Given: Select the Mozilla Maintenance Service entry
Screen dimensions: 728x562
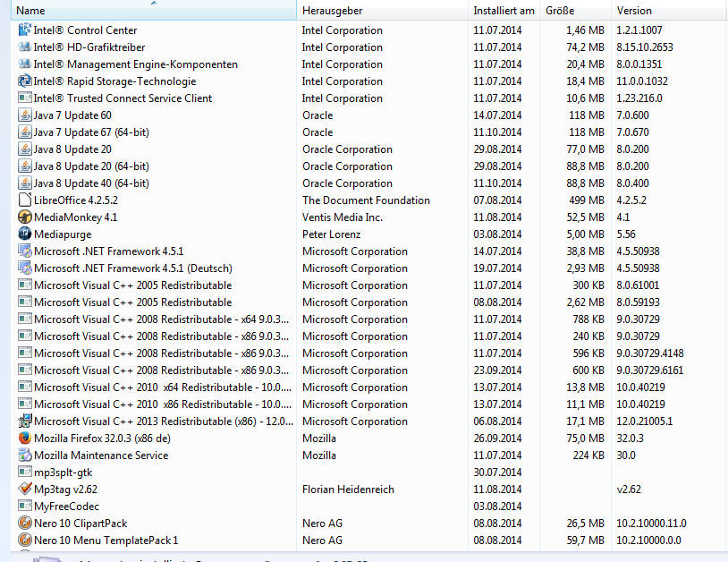Looking at the screenshot, I should pyautogui.click(x=101, y=456).
